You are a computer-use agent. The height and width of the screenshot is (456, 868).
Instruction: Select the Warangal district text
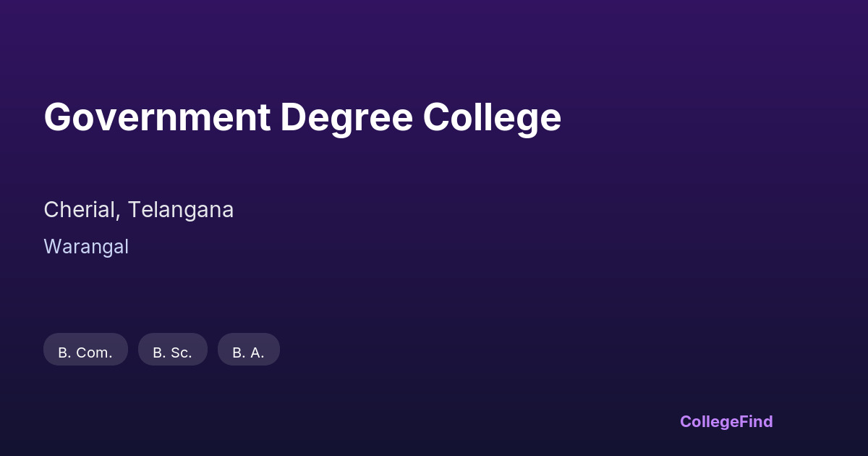[x=86, y=247]
